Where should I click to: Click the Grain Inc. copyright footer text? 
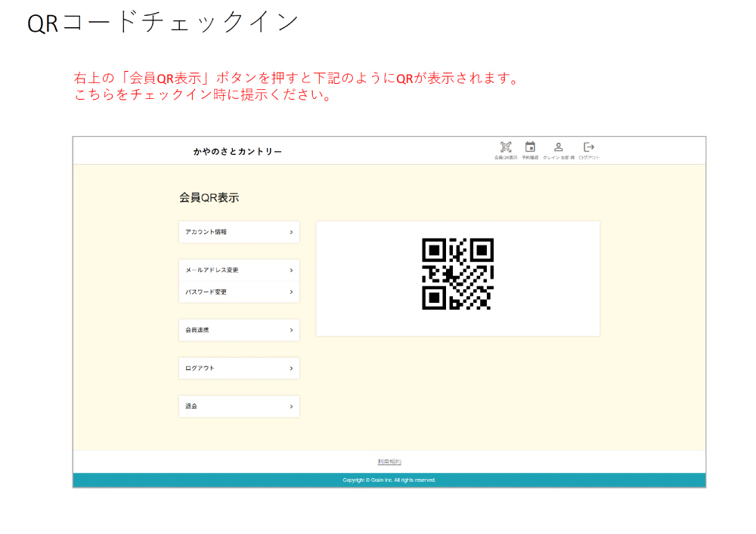click(x=389, y=480)
